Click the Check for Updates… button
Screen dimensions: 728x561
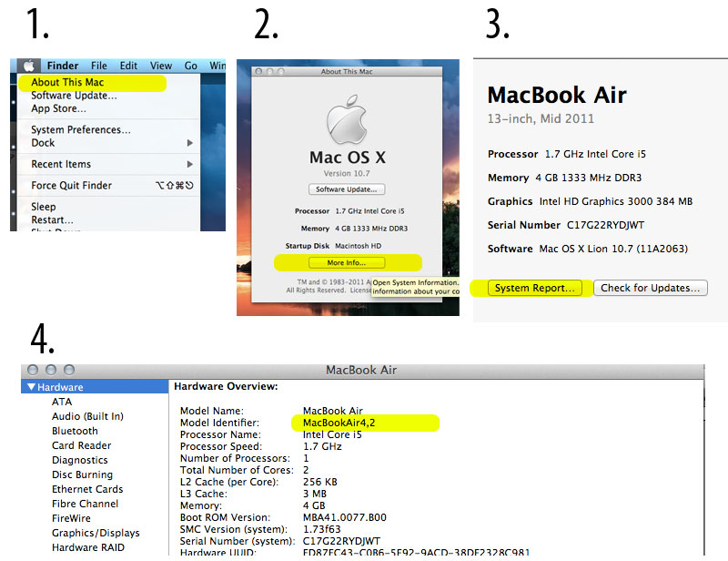pyautogui.click(x=651, y=288)
